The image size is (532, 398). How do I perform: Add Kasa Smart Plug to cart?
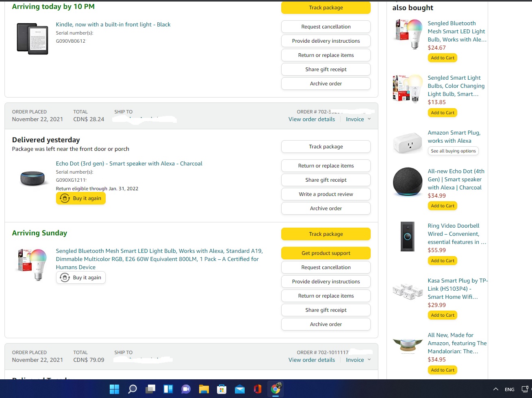click(x=443, y=315)
